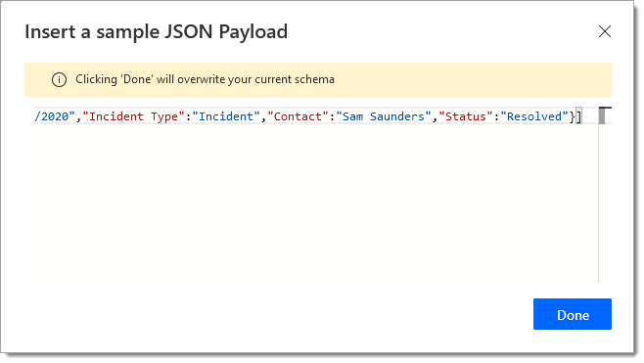Click the closing curly brace after Resolved

pyautogui.click(x=573, y=116)
